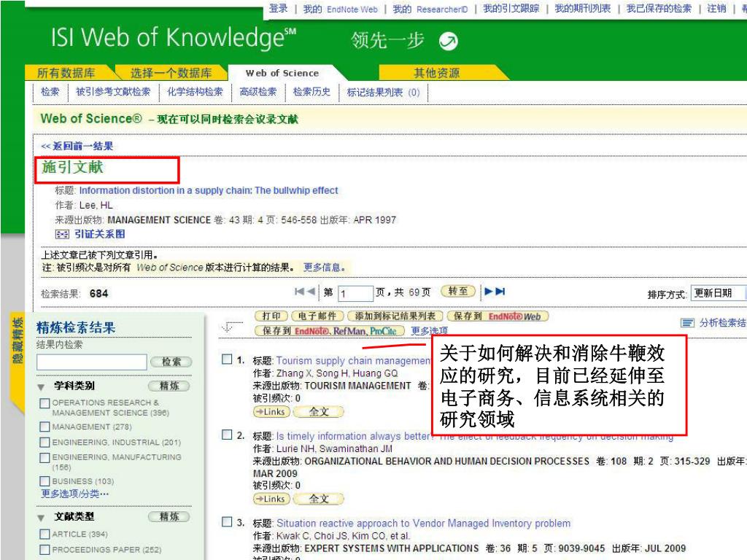747x560 pixels.
Task: Open the 引证关系图 citation map icon
Action: click(63, 234)
